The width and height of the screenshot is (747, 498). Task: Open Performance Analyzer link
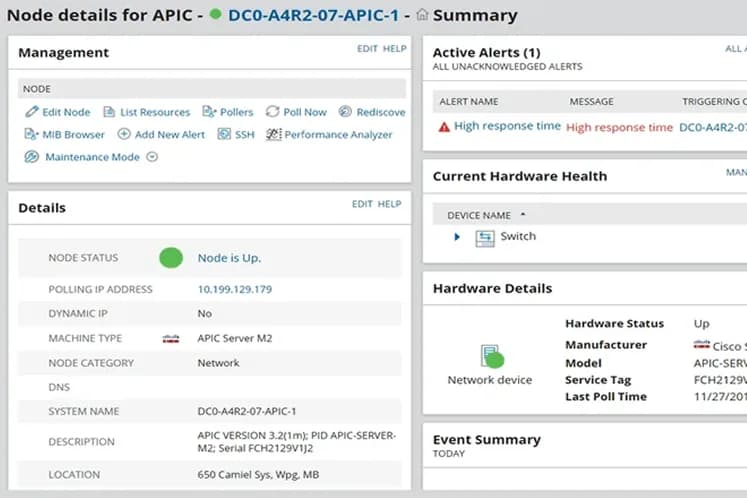tap(338, 135)
